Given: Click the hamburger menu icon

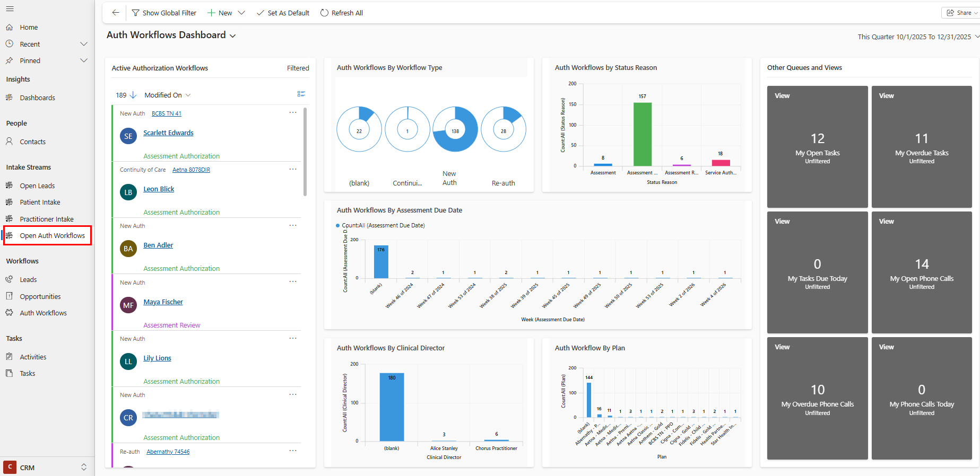Looking at the screenshot, I should 10,9.
